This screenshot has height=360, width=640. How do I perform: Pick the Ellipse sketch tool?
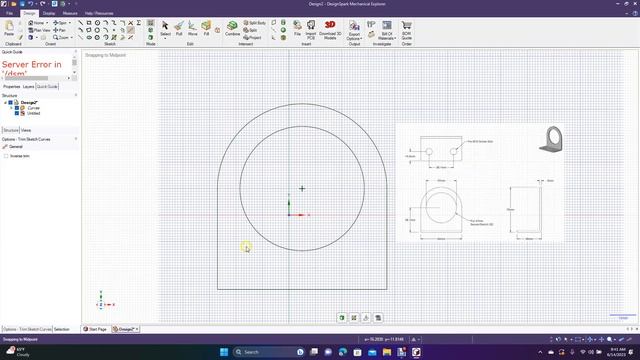pyautogui.click(x=89, y=37)
